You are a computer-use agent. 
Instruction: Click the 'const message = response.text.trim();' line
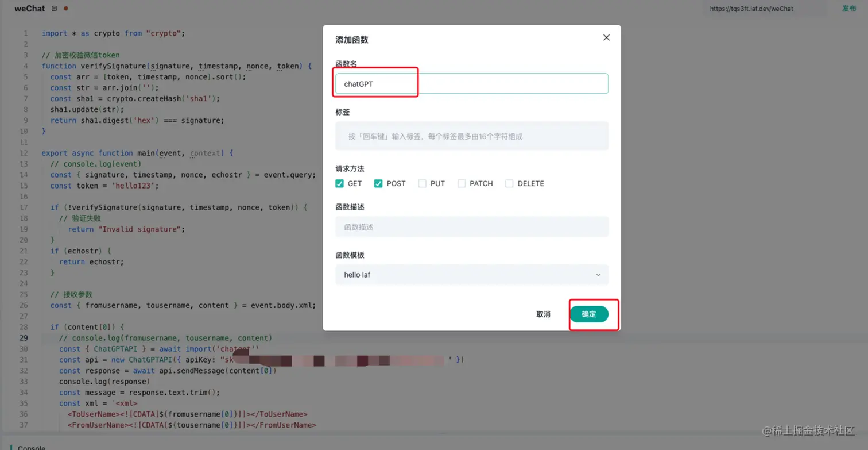tap(139, 393)
